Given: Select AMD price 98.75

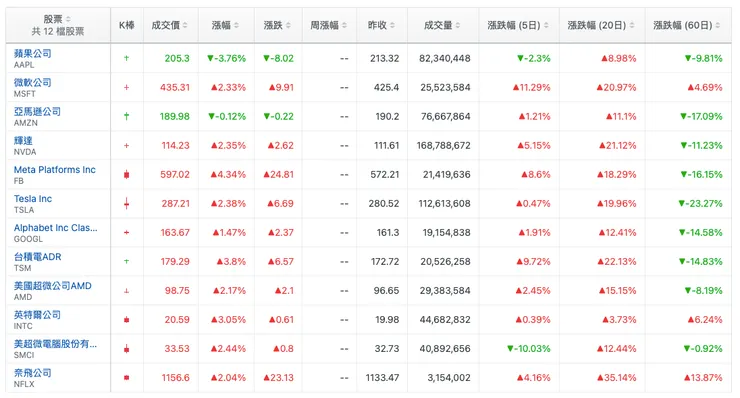Looking at the screenshot, I should coord(177,291).
